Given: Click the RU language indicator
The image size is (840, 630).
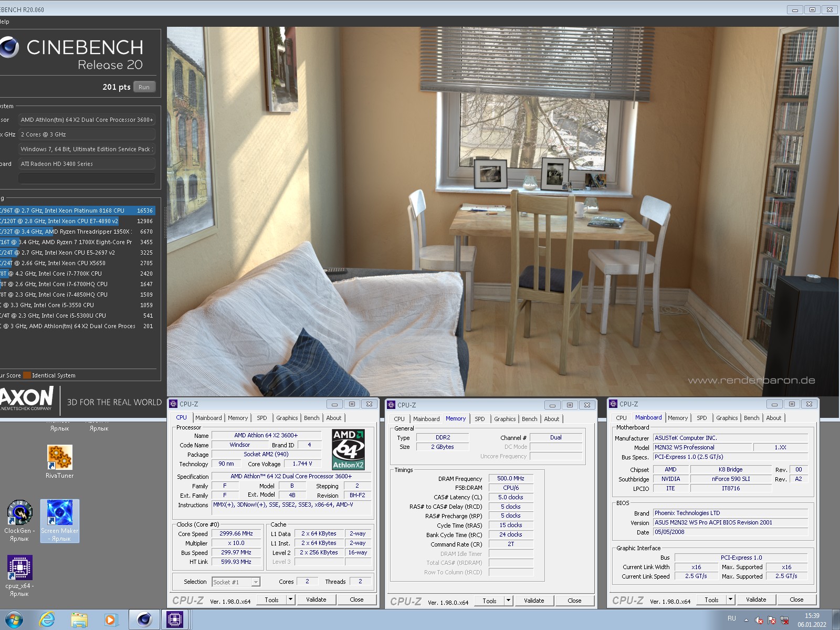Looking at the screenshot, I should pyautogui.click(x=731, y=618).
